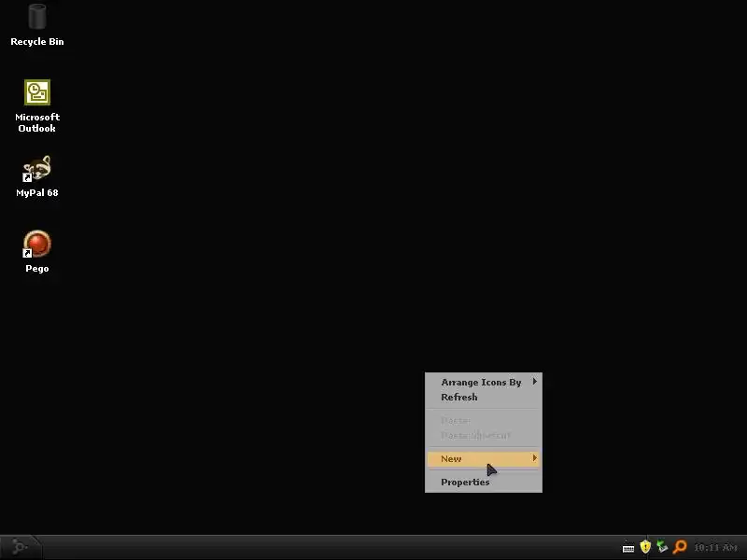747x560 pixels.
Task: Select the Recycle Bin desktop icon
Action: pos(37,17)
